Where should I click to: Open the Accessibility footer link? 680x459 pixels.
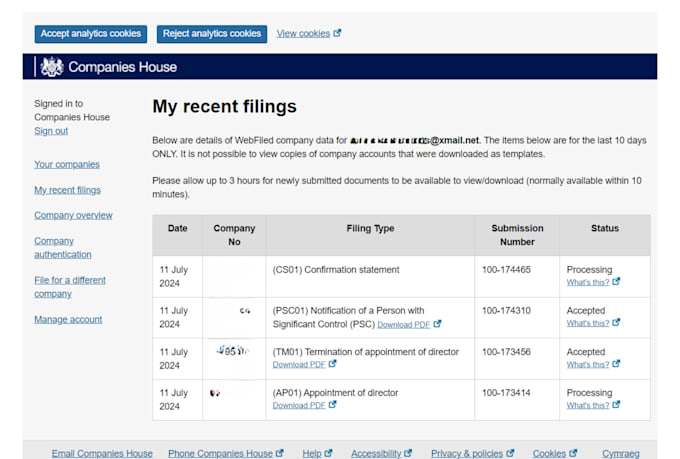[x=376, y=453]
